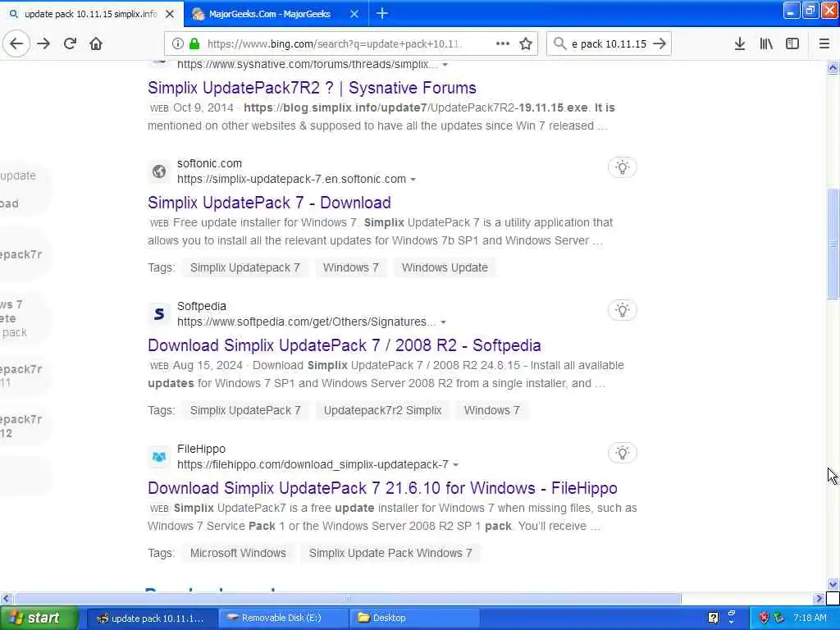Click the taskbar clock 7:18 AM
The image size is (840, 630).
810,619
